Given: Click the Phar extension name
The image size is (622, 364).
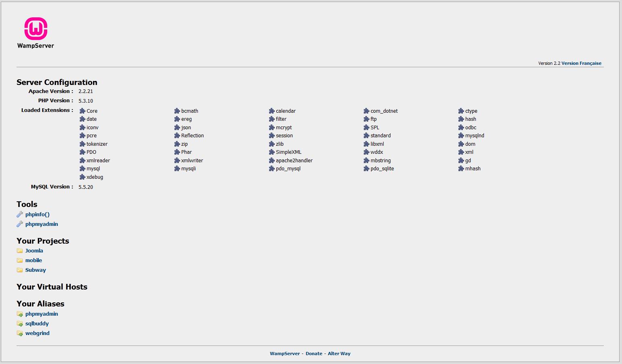Looking at the screenshot, I should click(x=187, y=152).
